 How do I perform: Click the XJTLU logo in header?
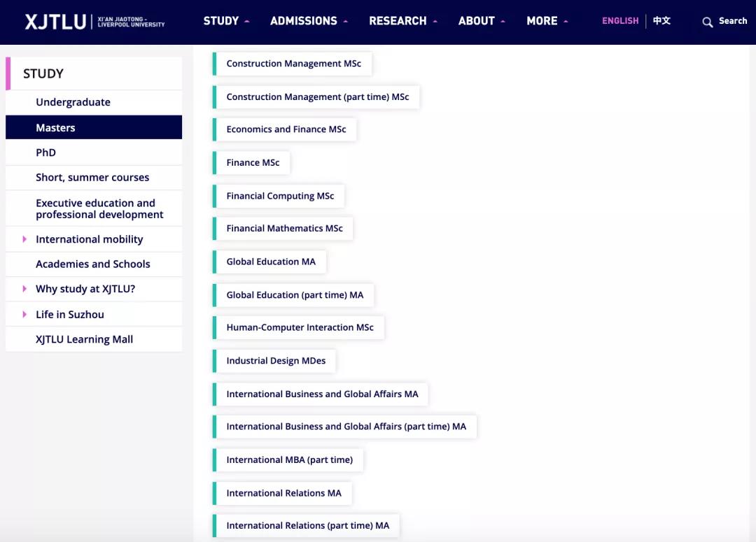click(x=94, y=22)
